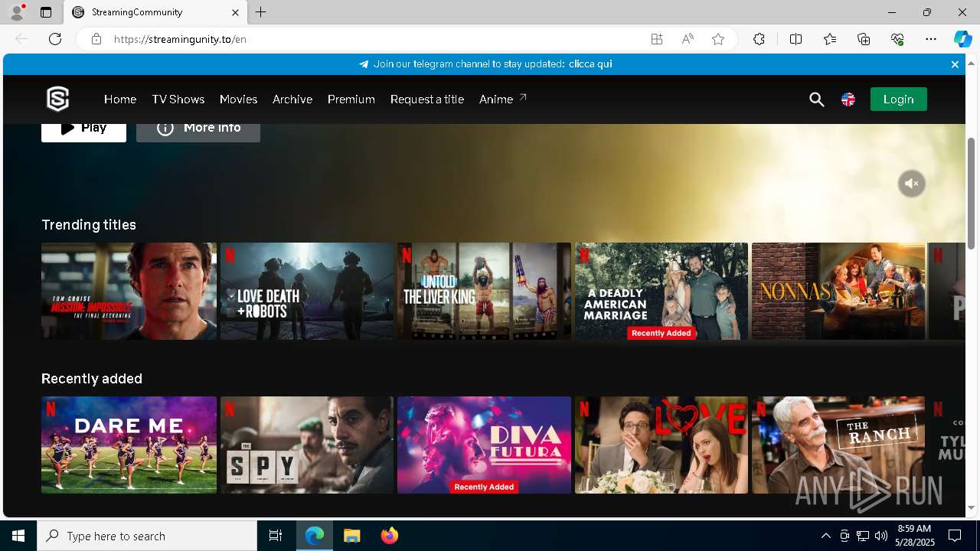Screen dimensions: 980x551
Task: Follow the 'clicca qui' telegram link
Action: pos(590,64)
